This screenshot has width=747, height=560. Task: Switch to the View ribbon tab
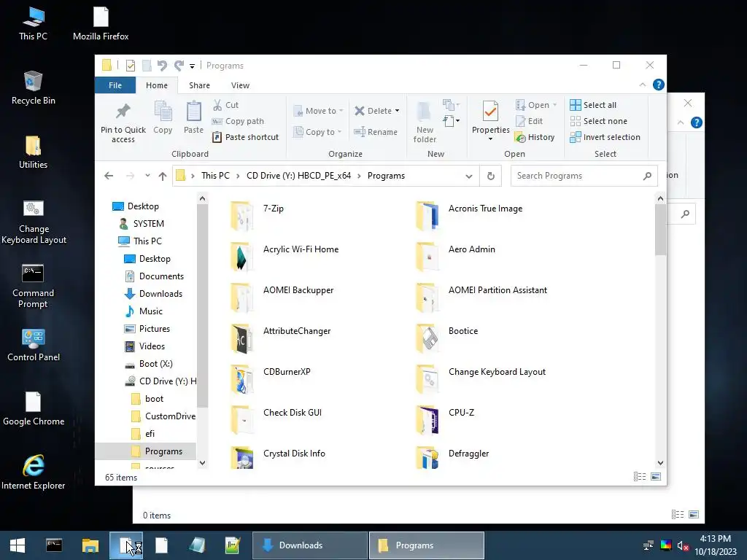tap(240, 85)
